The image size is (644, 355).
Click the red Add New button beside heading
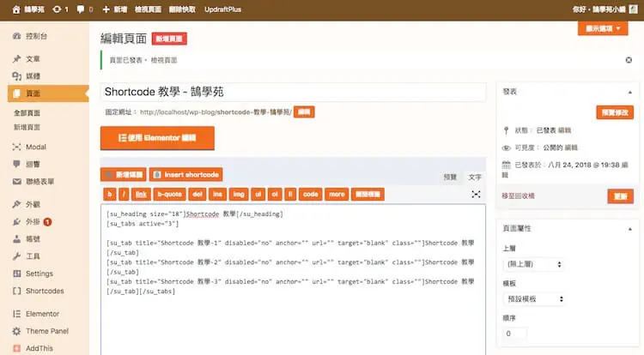(x=169, y=39)
